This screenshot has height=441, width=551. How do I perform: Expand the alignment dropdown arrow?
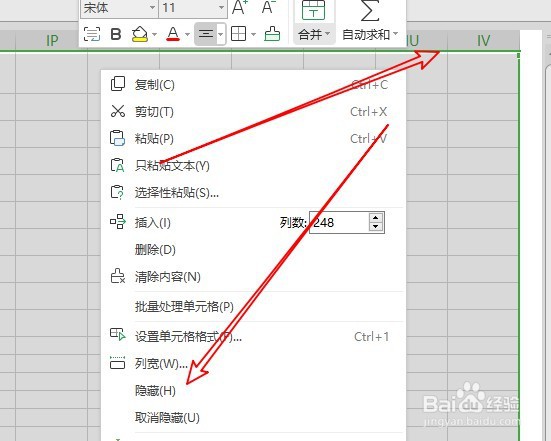(x=221, y=34)
